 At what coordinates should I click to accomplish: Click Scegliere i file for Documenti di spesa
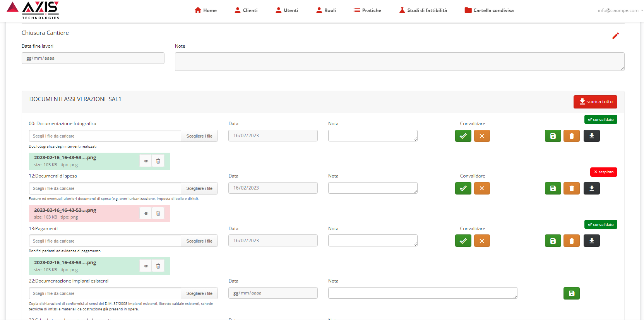(x=199, y=188)
